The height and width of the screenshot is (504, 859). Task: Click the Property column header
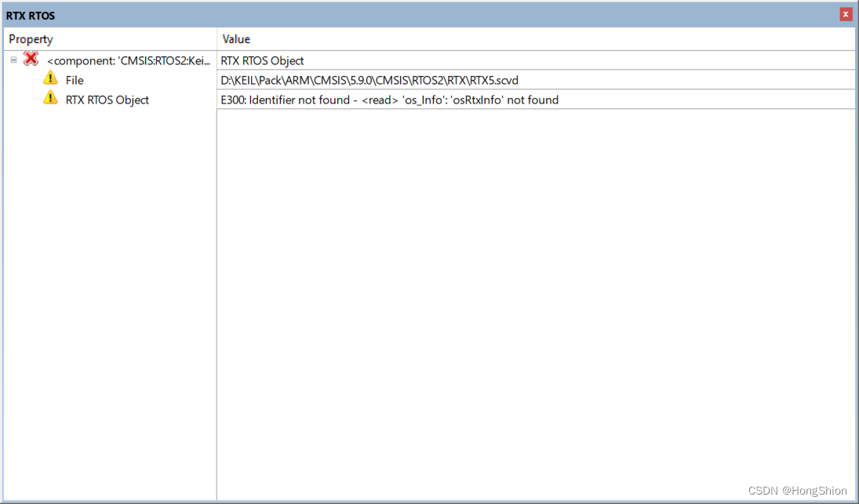point(110,39)
